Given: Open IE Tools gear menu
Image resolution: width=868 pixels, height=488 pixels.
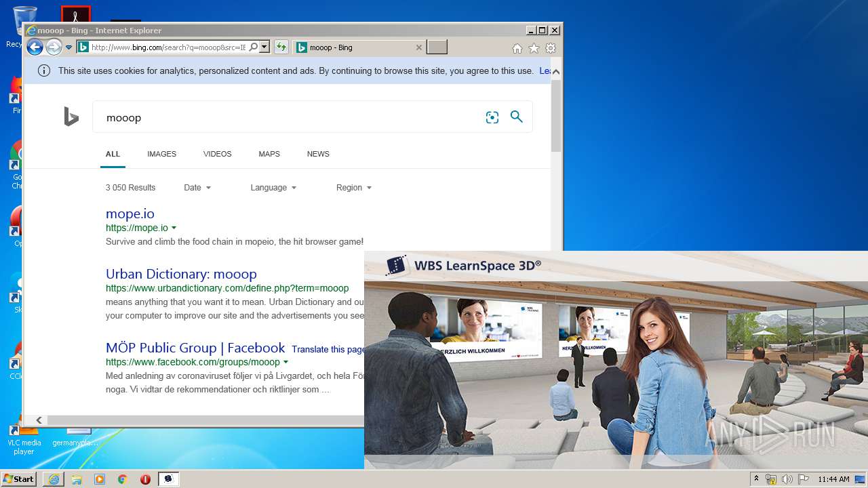Looking at the screenshot, I should pos(551,48).
